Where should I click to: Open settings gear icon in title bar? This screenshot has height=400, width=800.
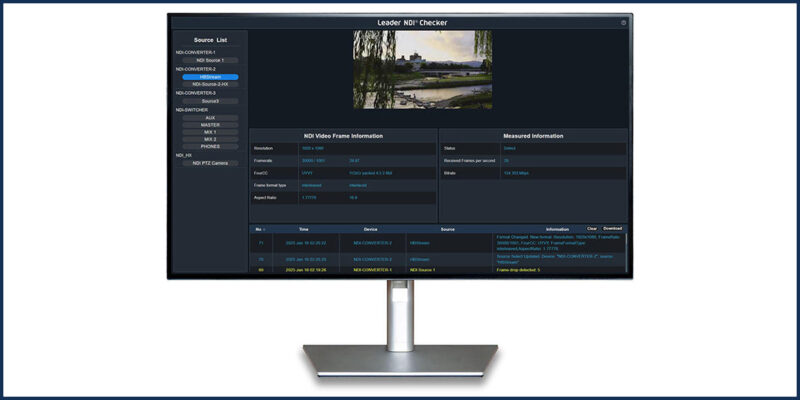(623, 23)
